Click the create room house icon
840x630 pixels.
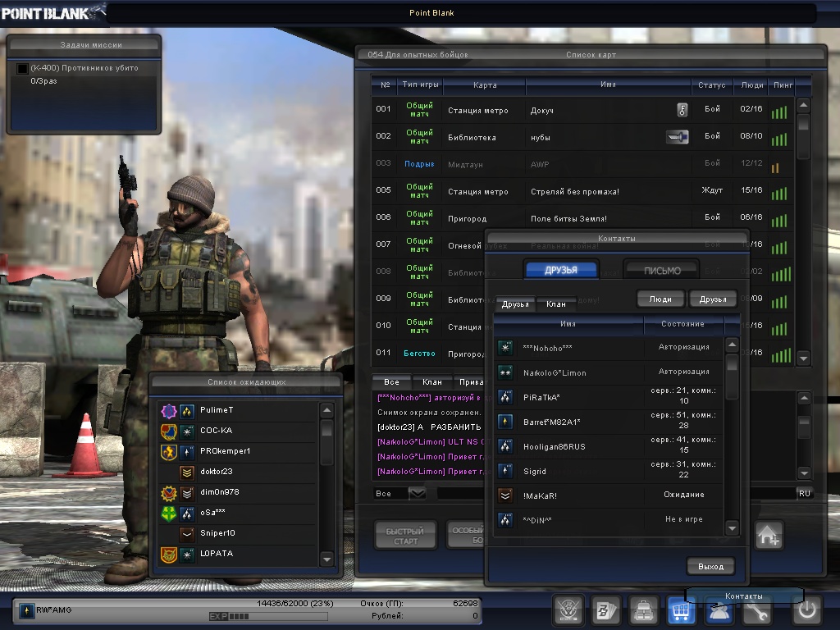click(x=769, y=535)
